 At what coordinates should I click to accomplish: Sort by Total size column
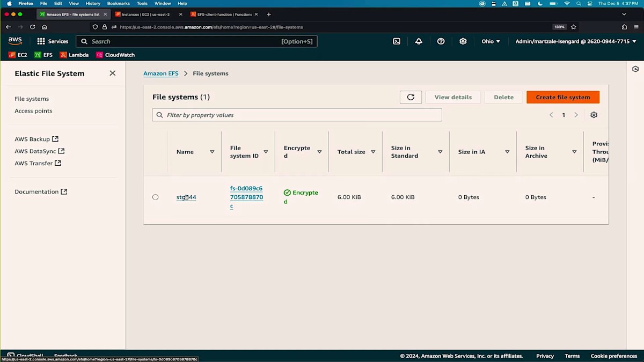click(x=373, y=152)
